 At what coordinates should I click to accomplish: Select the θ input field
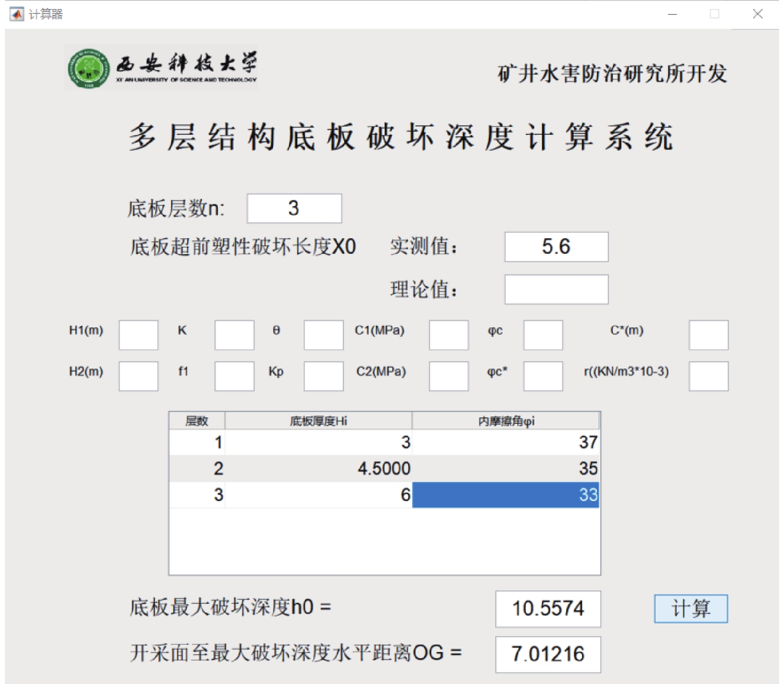click(x=324, y=335)
